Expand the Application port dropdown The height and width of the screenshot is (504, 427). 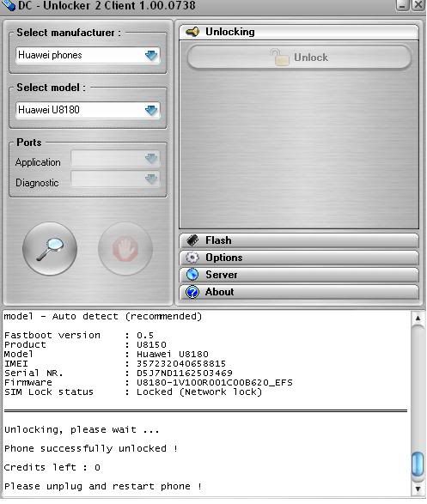[x=115, y=159]
